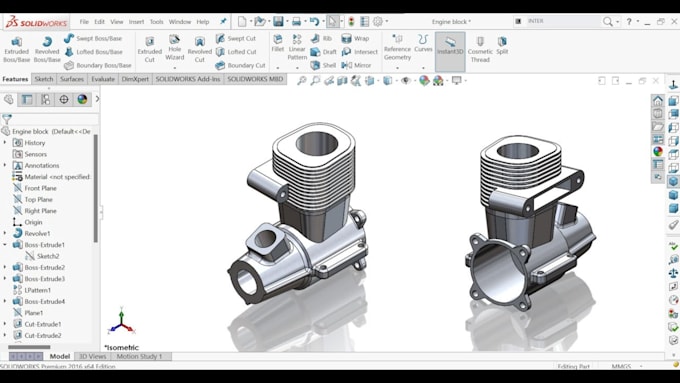This screenshot has width=680, height=383.
Task: Select the Fillet tool
Action: coord(278,43)
